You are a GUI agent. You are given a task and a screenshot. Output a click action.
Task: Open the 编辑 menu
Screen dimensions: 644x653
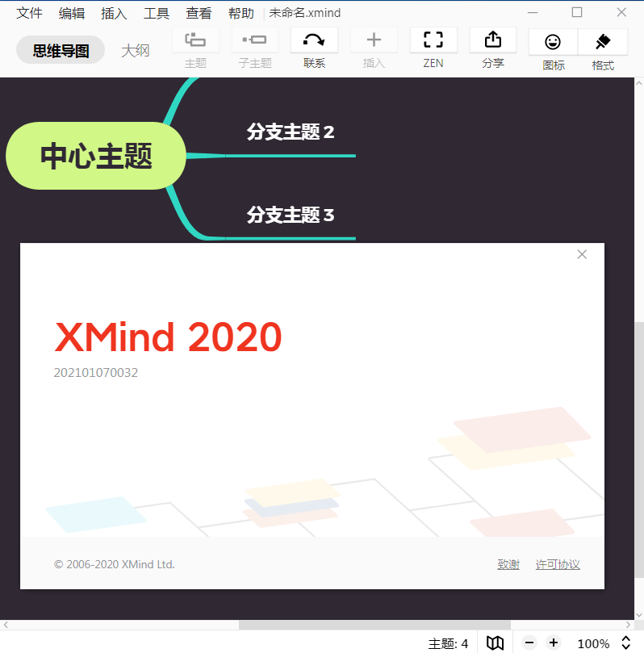(x=72, y=13)
